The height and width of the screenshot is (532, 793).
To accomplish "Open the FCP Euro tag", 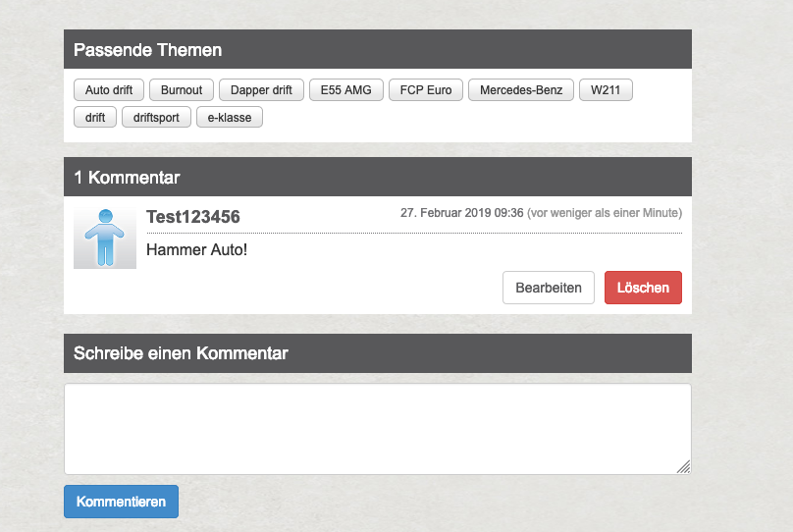I will 426,90.
